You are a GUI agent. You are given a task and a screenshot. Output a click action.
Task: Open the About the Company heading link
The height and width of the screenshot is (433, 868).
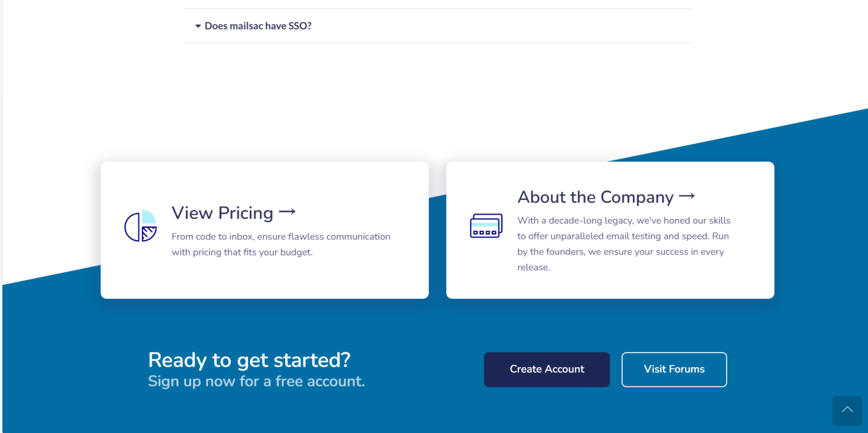tap(595, 197)
